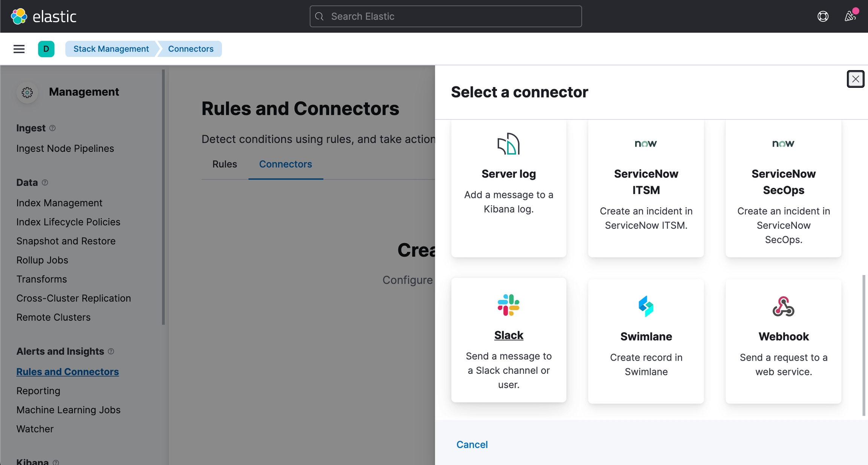Close the Select a connector flyout
Viewport: 868px width, 465px height.
(856, 79)
